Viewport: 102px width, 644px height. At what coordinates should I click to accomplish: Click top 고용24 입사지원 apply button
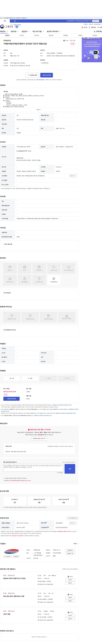coord(47,75)
